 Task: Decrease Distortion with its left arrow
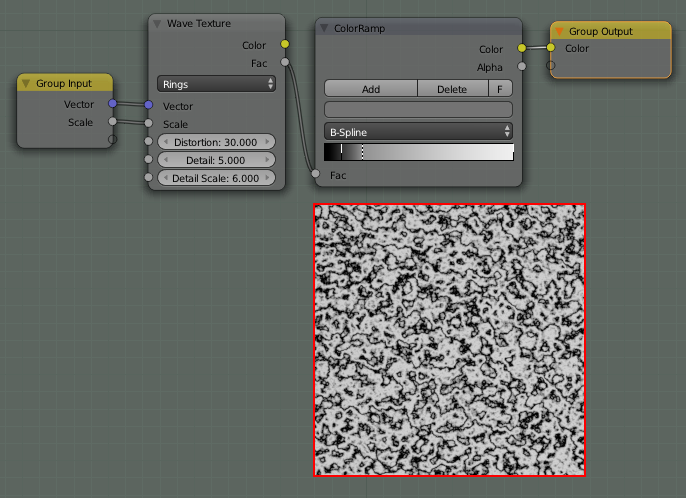point(166,142)
